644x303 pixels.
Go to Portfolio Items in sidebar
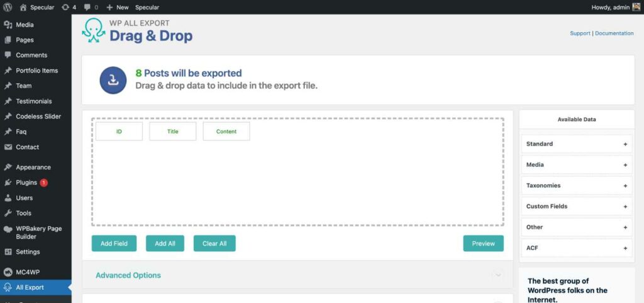[x=36, y=71]
